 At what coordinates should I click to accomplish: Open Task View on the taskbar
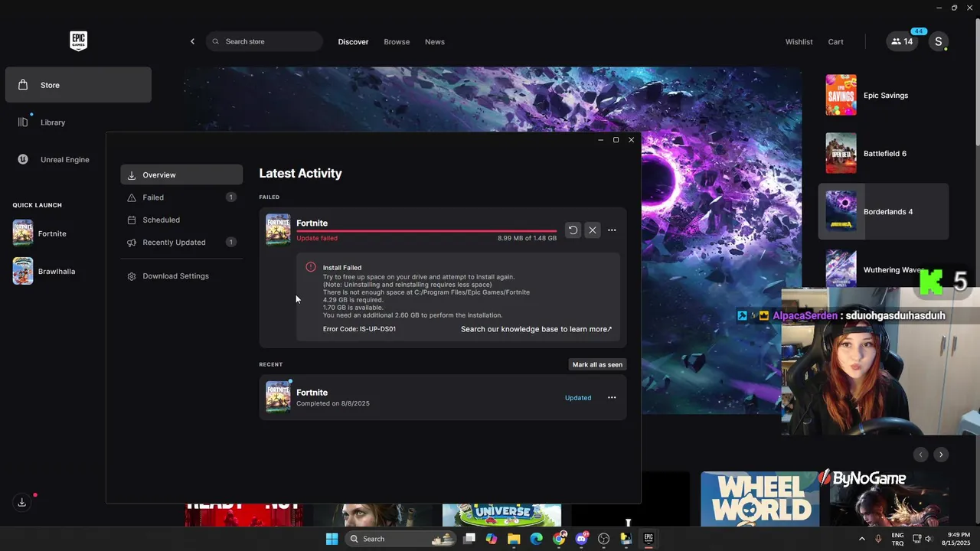(x=469, y=539)
